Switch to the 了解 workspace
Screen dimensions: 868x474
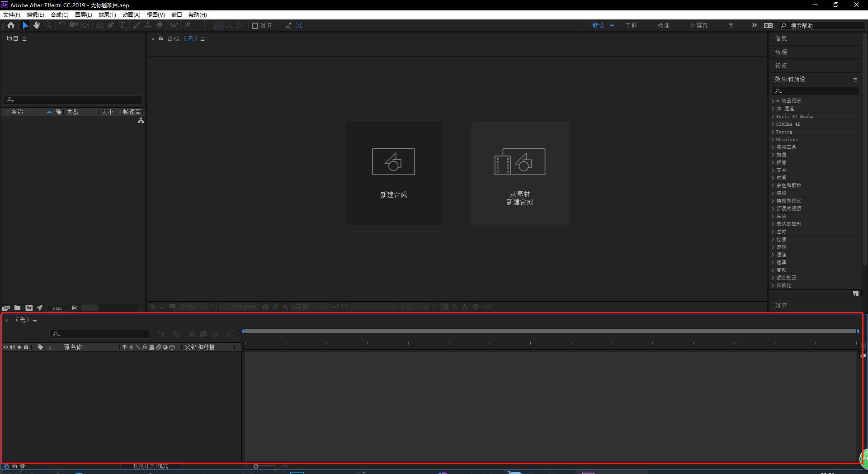pos(631,26)
